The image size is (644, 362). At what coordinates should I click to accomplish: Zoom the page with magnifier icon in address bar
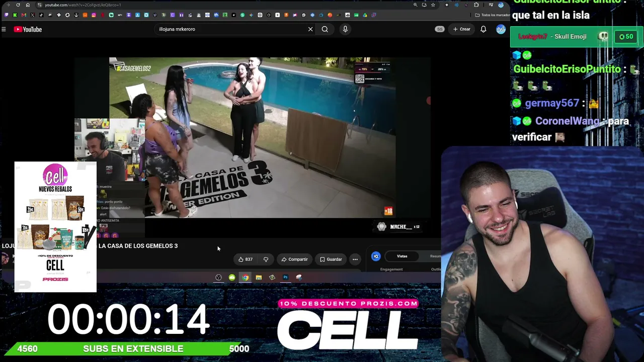[x=415, y=5]
